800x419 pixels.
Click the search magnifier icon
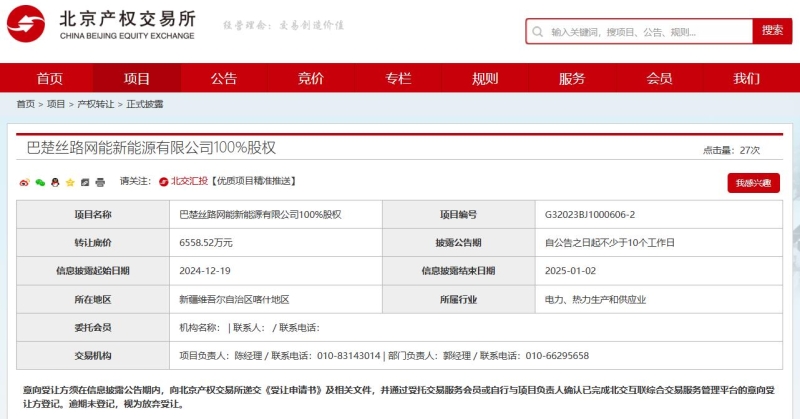click(x=537, y=32)
